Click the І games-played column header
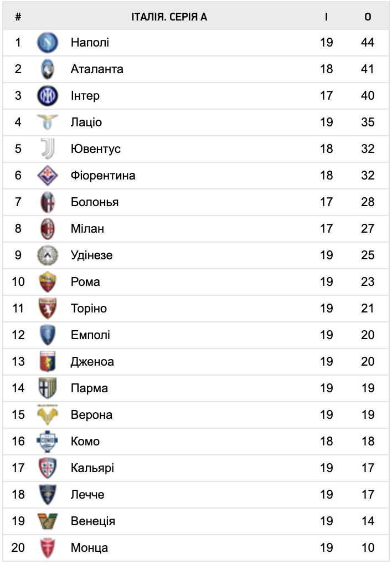 pos(326,17)
